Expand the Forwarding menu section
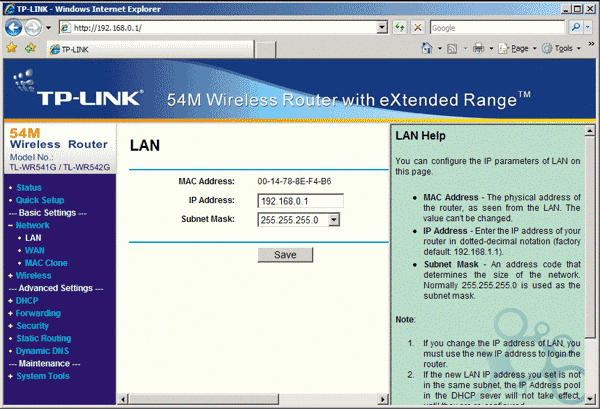 [38, 313]
